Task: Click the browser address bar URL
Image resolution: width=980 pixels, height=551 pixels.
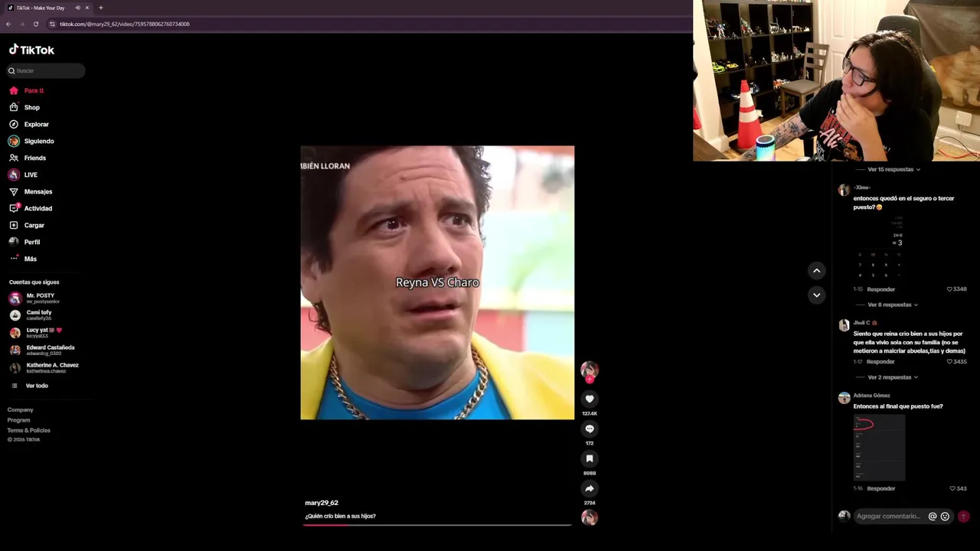Action: [x=125, y=24]
